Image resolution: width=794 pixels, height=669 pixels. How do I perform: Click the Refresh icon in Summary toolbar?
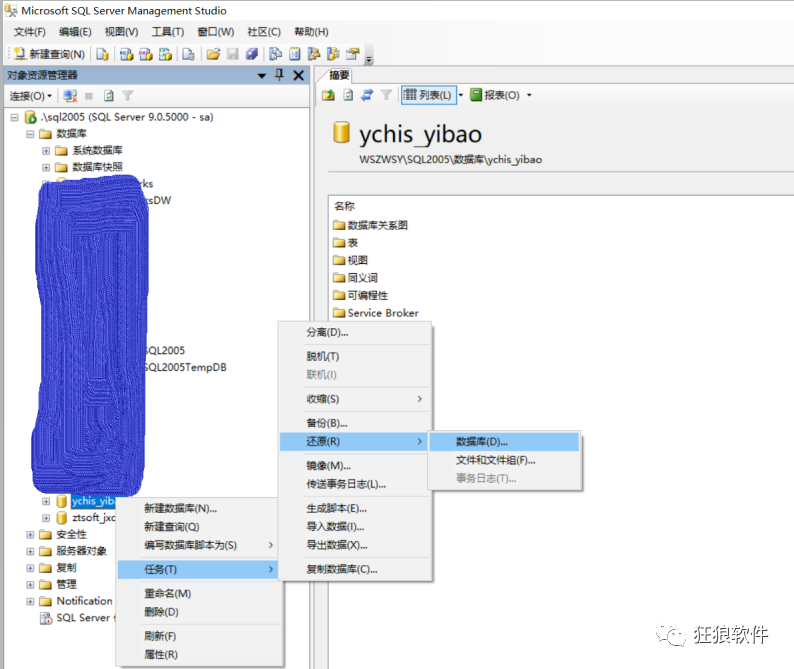(x=348, y=95)
